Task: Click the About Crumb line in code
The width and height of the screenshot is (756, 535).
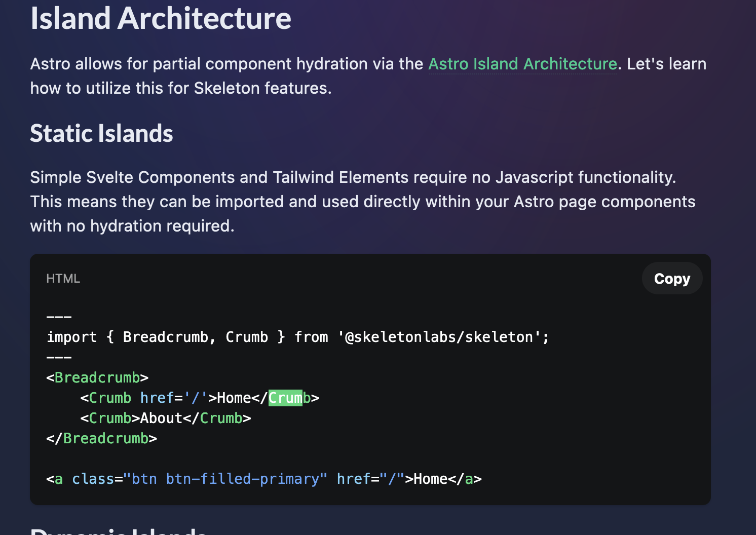Action: 165,417
